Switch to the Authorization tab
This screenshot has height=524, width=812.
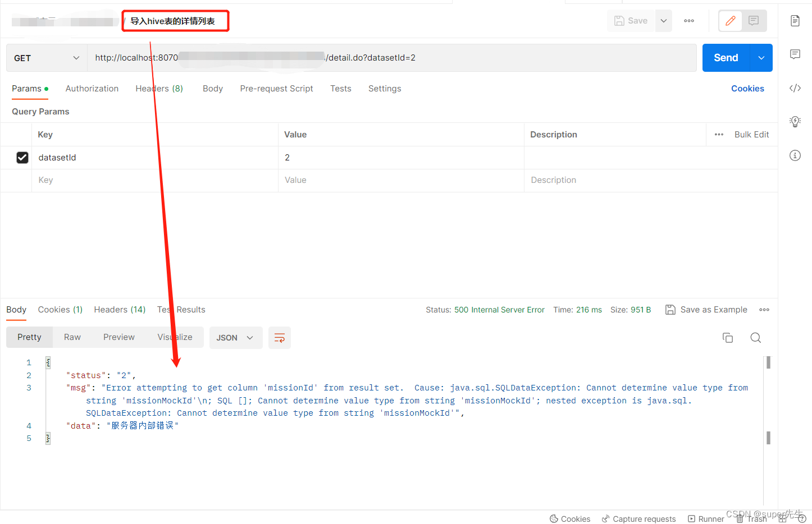pos(92,89)
